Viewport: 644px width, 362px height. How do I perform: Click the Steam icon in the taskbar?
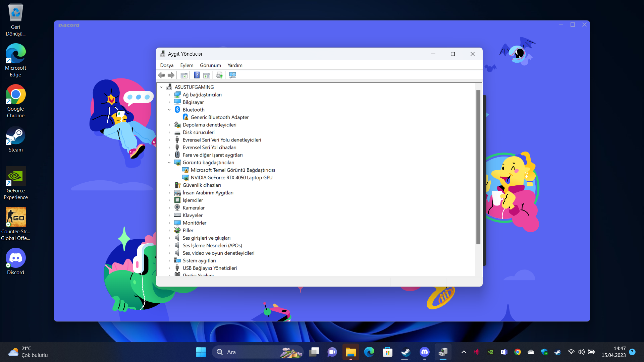(406, 352)
